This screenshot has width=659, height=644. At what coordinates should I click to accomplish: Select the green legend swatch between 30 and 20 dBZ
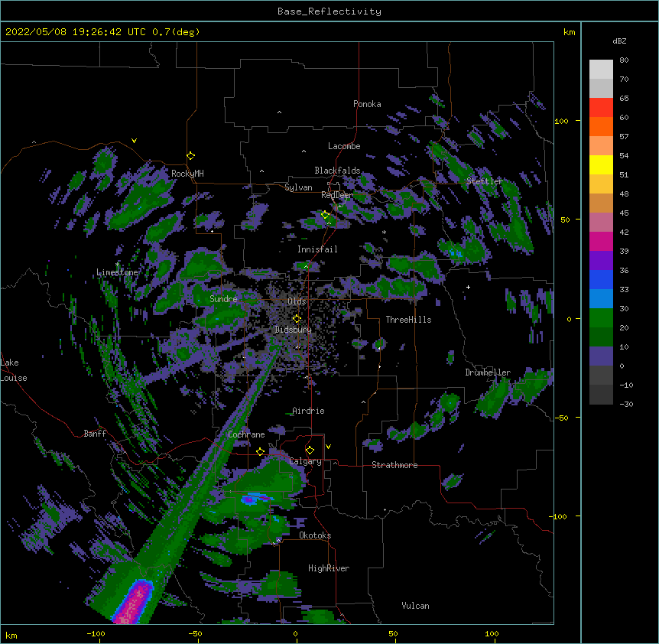pyautogui.click(x=601, y=318)
